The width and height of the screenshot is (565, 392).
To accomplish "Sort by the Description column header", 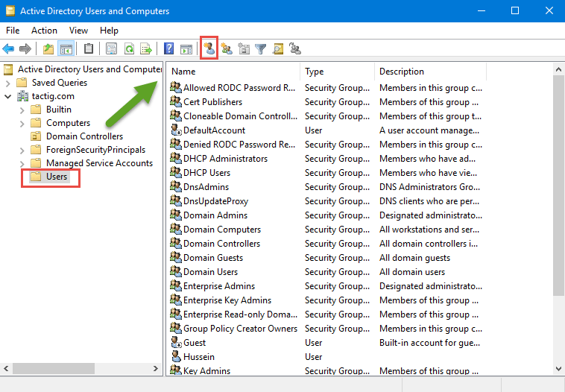I will click(x=431, y=72).
